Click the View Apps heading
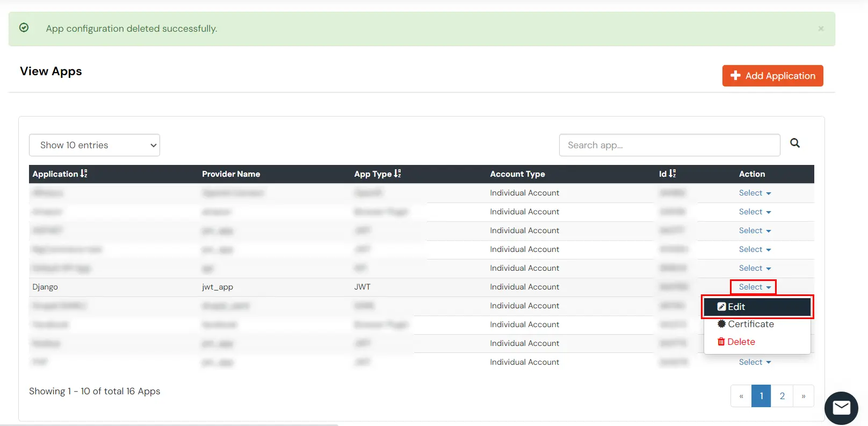The image size is (868, 426). 51,71
